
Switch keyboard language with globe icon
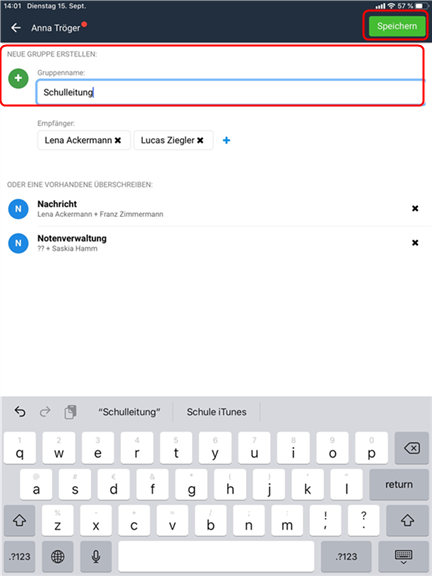[x=58, y=557]
